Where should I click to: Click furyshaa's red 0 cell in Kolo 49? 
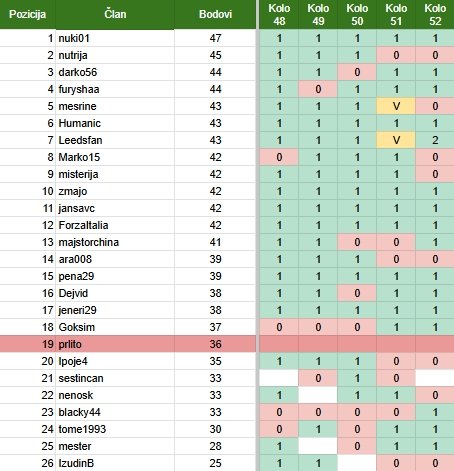click(x=318, y=89)
